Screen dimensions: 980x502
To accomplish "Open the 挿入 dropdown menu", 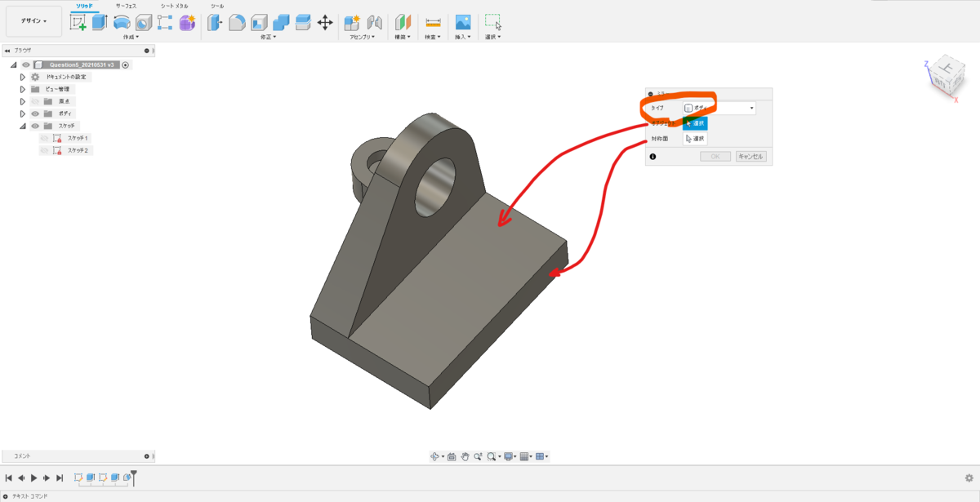I will click(x=463, y=37).
